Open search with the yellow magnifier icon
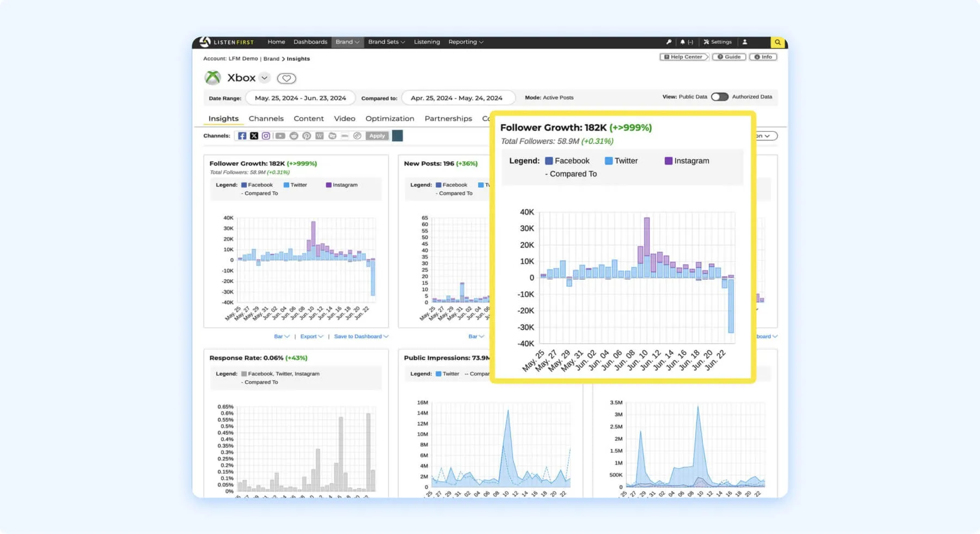 pyautogui.click(x=778, y=42)
